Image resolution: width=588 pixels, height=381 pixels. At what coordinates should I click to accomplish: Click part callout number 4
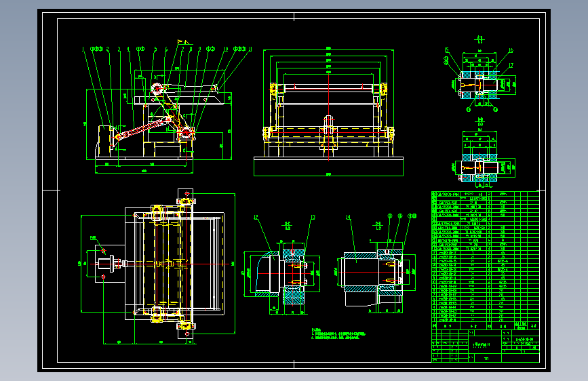coord(128,49)
